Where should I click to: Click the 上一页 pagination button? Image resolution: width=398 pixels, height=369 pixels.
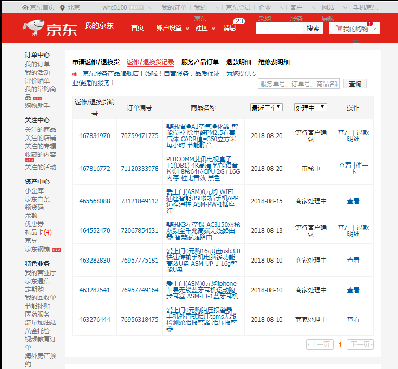tap(320, 344)
